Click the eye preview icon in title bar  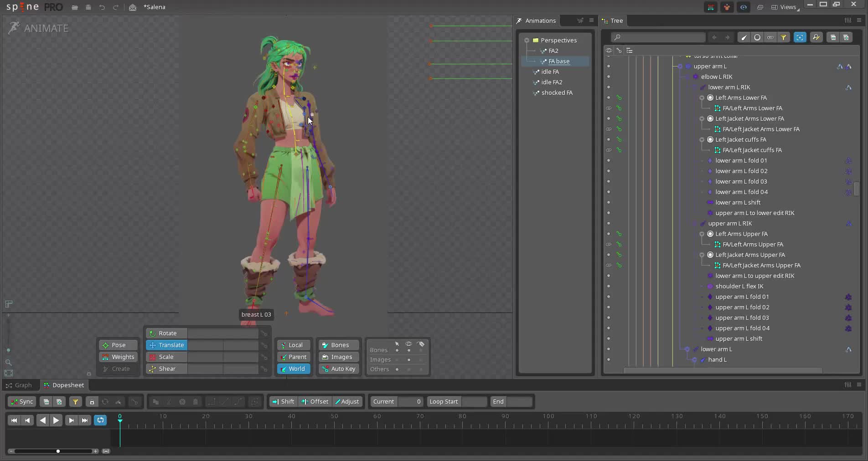click(x=744, y=7)
